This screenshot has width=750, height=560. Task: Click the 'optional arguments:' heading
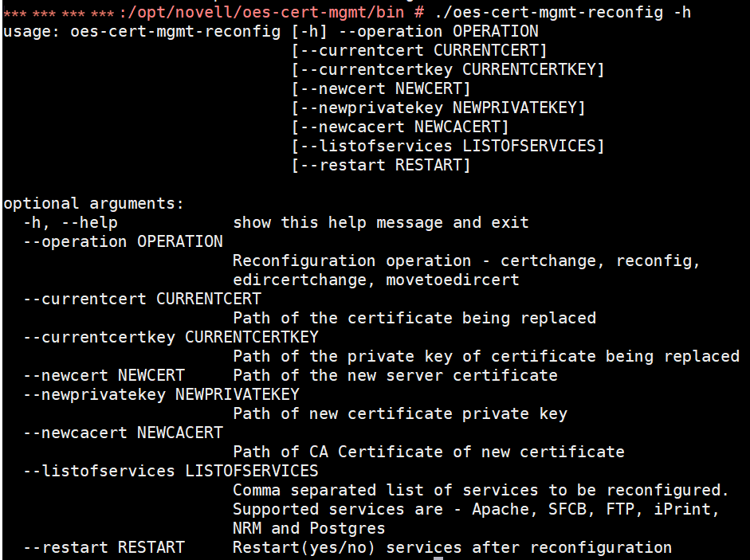click(x=93, y=203)
